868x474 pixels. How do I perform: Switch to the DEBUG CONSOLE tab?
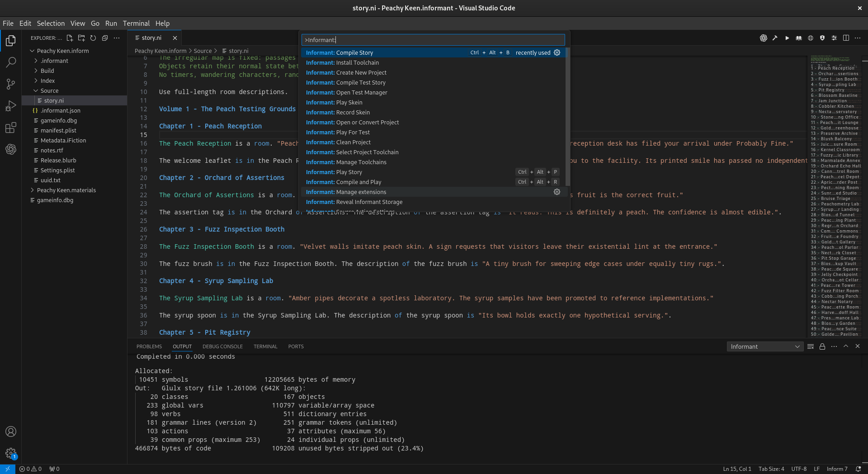(222, 346)
